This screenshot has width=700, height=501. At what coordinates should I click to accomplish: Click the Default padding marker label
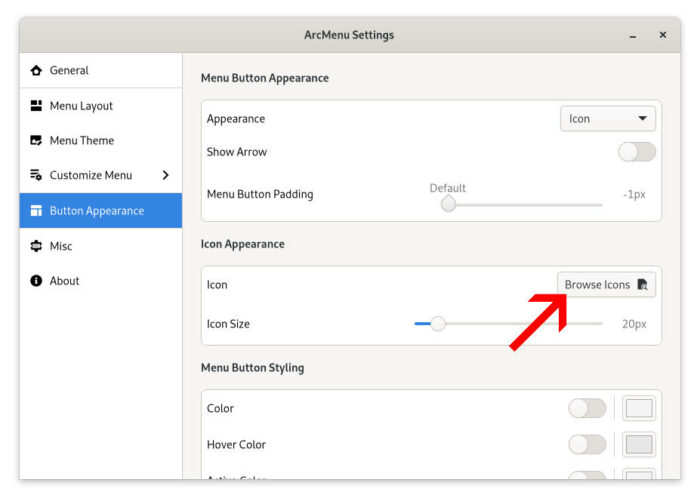[447, 188]
